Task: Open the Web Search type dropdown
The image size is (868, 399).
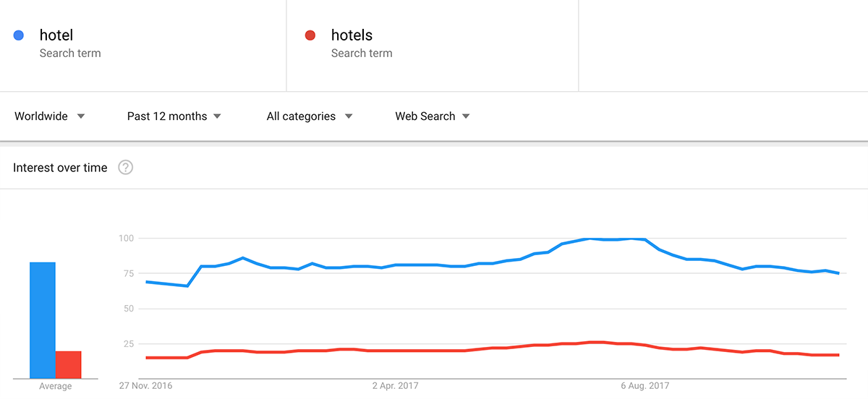Action: (x=433, y=116)
